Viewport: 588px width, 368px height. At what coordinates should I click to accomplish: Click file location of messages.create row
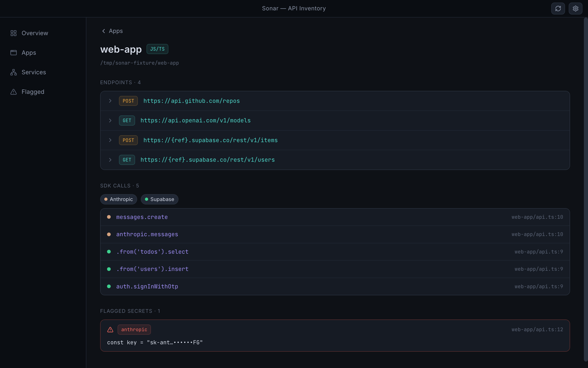537,217
